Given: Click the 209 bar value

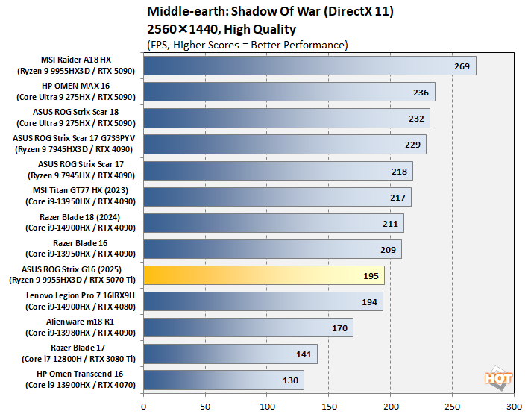Looking at the screenshot, I should pyautogui.click(x=388, y=250).
